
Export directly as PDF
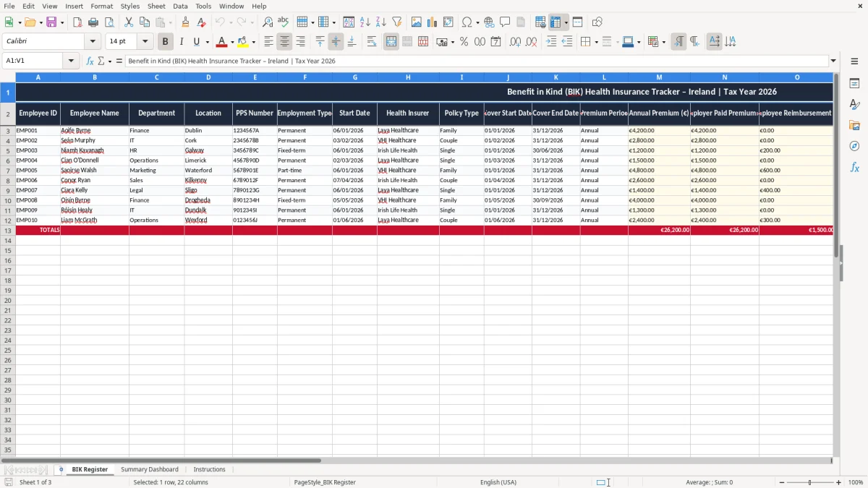77,22
